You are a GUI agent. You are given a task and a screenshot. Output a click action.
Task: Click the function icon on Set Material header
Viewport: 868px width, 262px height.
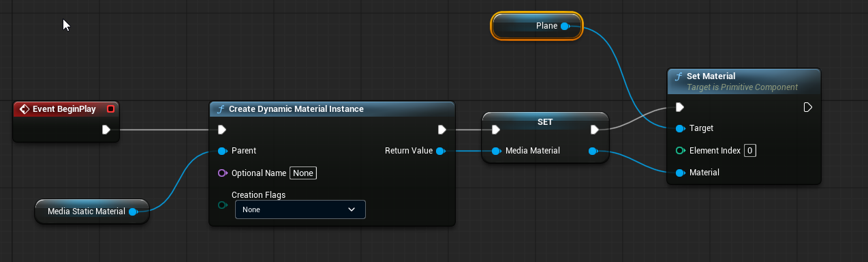click(x=679, y=76)
